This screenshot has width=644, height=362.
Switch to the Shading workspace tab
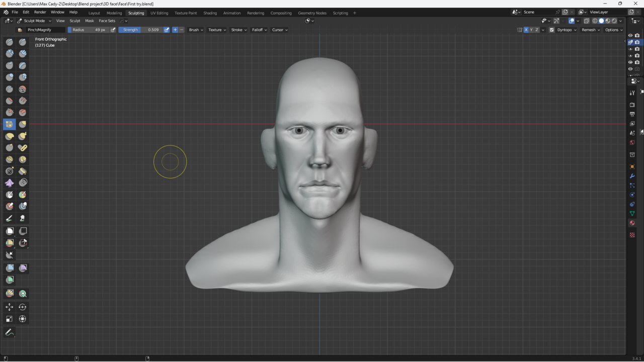coord(210,13)
